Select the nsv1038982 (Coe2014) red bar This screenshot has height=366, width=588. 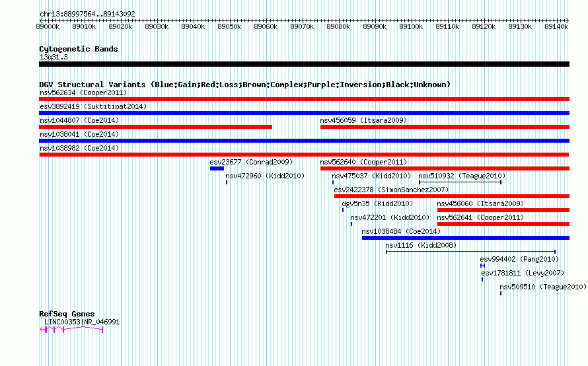coord(304,155)
